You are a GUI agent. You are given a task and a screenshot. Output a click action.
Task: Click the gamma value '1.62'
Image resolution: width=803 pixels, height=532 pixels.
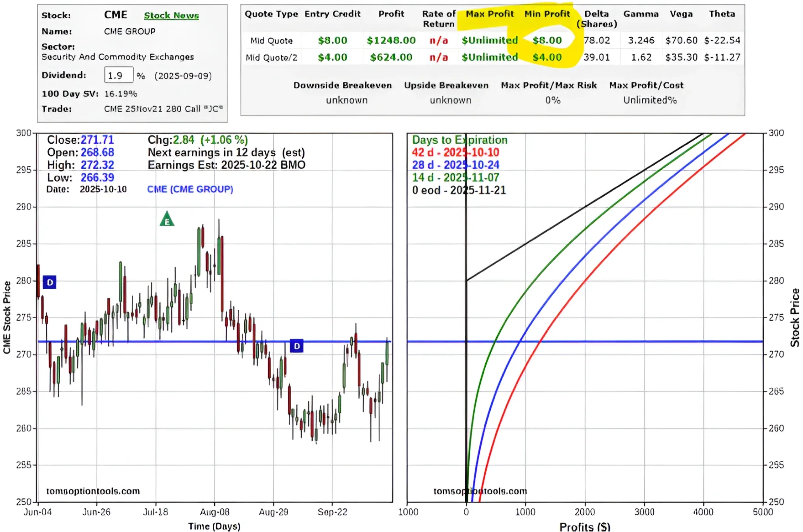pyautogui.click(x=641, y=57)
